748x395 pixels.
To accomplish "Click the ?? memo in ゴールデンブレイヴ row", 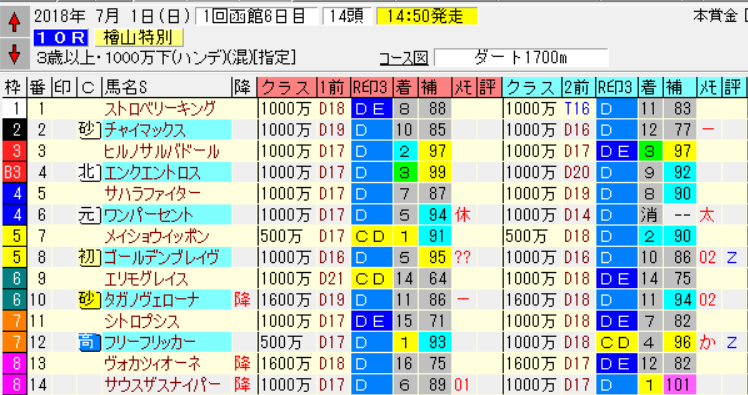I will pos(463,257).
